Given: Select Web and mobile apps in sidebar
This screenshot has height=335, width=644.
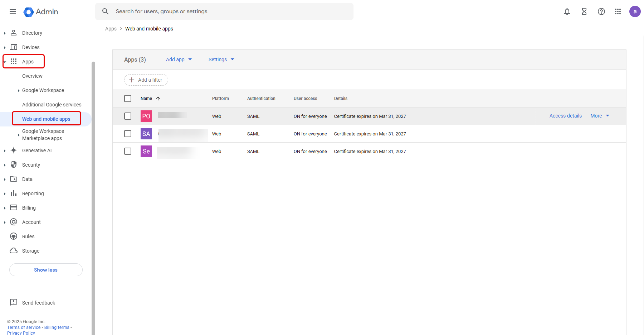Looking at the screenshot, I should (46, 119).
